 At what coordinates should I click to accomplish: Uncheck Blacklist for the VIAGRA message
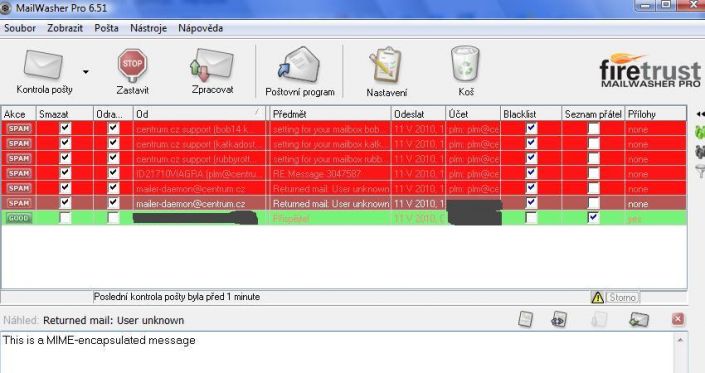pos(531,173)
